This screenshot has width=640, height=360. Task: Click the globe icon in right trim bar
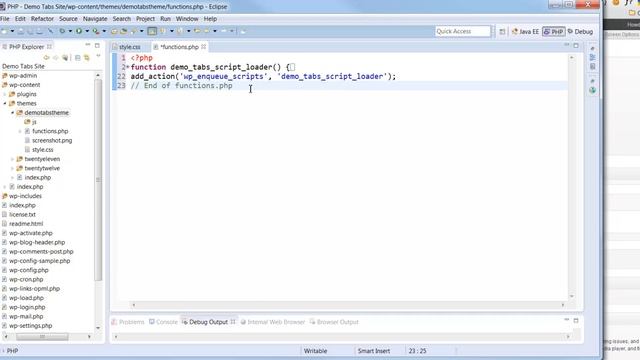[x=593, y=90]
